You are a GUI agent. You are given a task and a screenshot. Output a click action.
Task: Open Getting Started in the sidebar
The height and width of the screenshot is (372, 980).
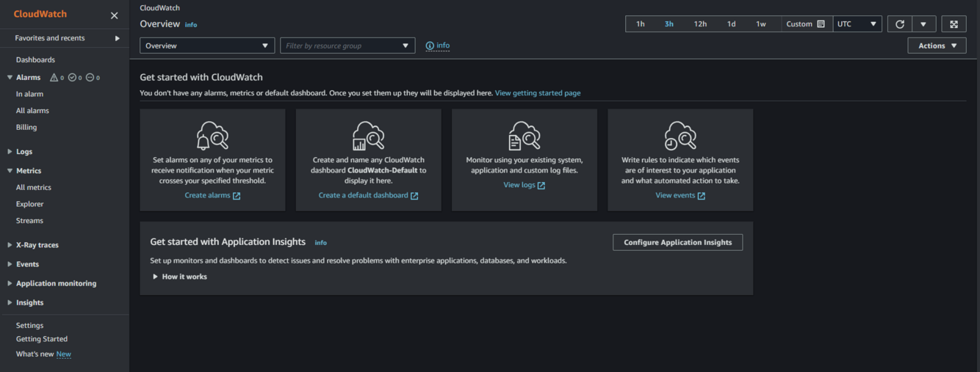click(42, 339)
